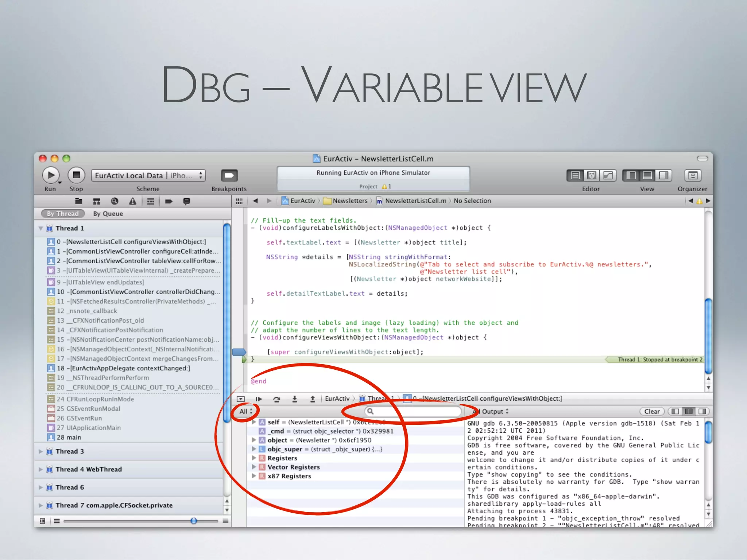This screenshot has width=747, height=560.
Task: Expand the Vector Registers group
Action: (x=254, y=467)
